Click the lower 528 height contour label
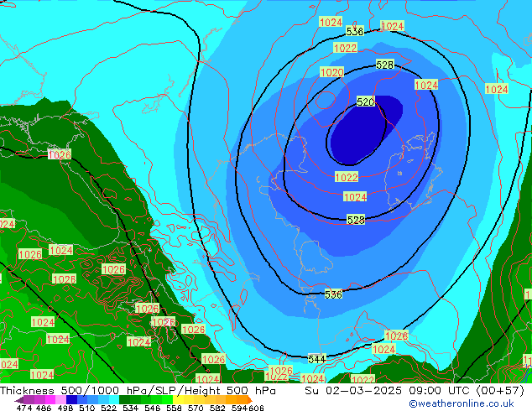532x411 pixels. point(356,220)
